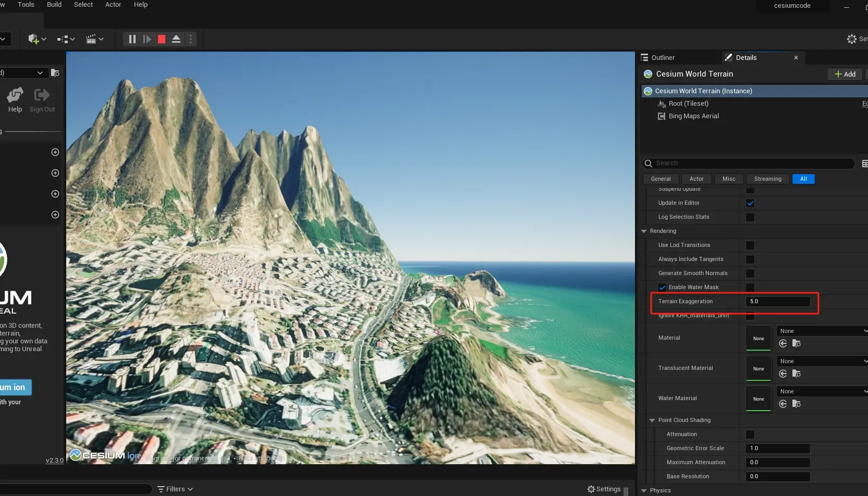This screenshot has height=496, width=868.
Task: Open the Tools menu
Action: [x=26, y=5]
